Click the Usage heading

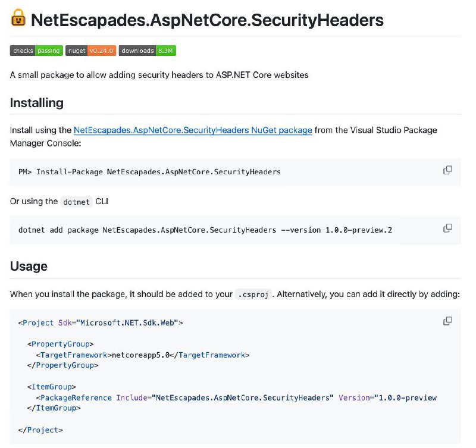(x=29, y=267)
